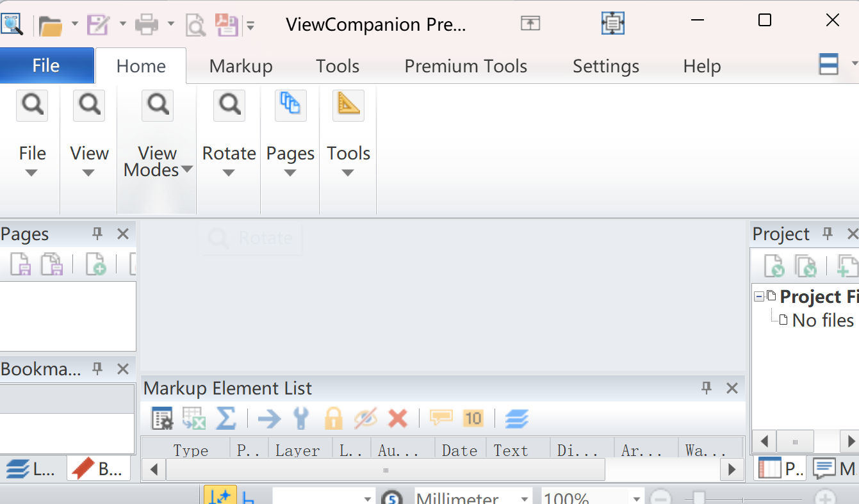Toggle the crossed-eye hide markup icon
Screen dimensions: 859x504
[365, 419]
